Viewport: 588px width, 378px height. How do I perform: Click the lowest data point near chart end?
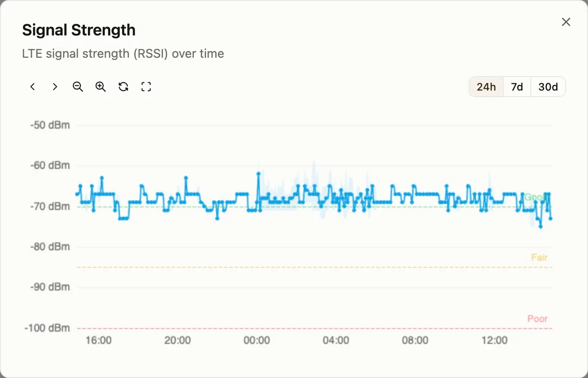(x=541, y=227)
